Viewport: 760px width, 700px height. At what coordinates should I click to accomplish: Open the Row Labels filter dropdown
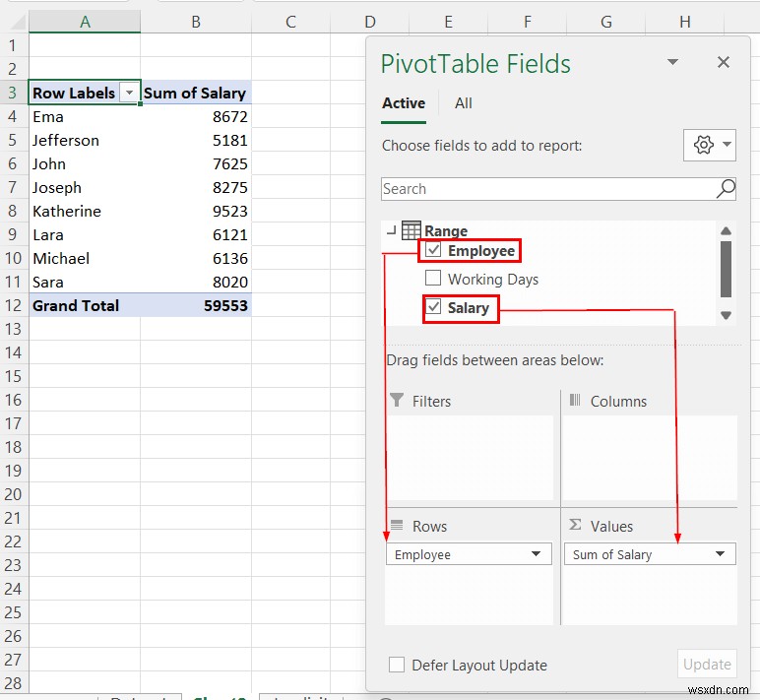click(128, 94)
